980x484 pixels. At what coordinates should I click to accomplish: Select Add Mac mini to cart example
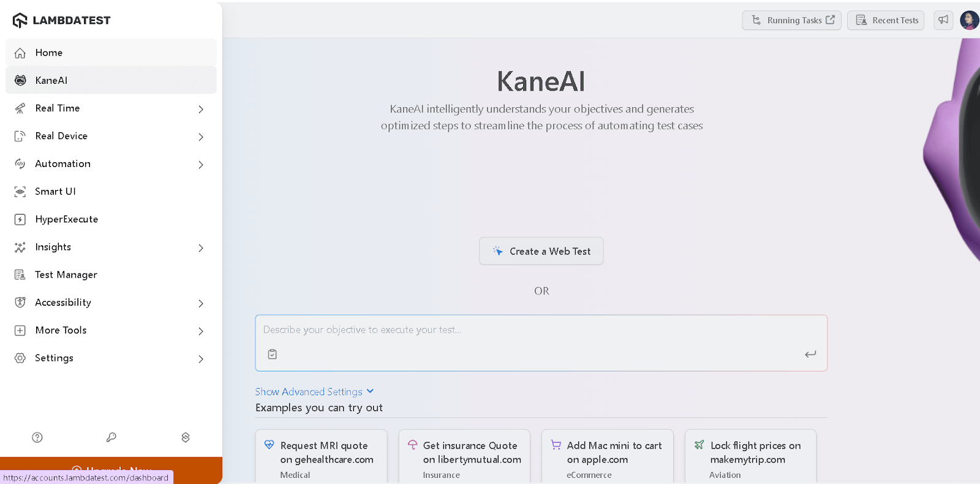[608, 456]
